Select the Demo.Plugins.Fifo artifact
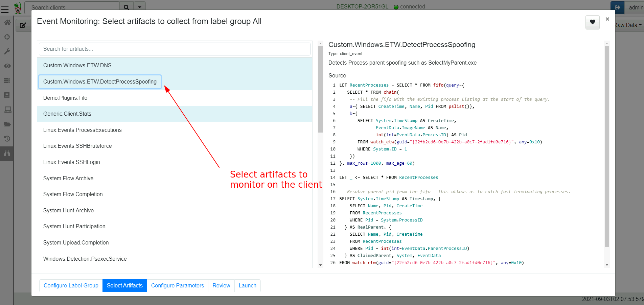644x305 pixels. 65,98
